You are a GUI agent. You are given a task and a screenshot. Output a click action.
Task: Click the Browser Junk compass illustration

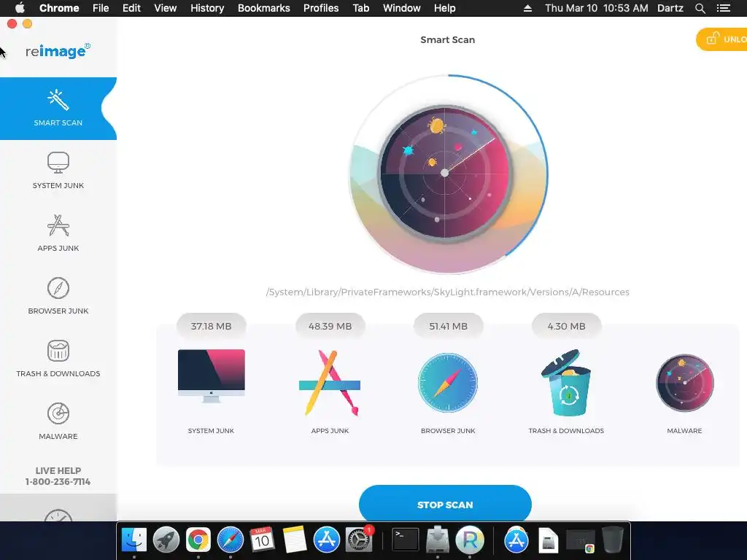click(x=448, y=382)
